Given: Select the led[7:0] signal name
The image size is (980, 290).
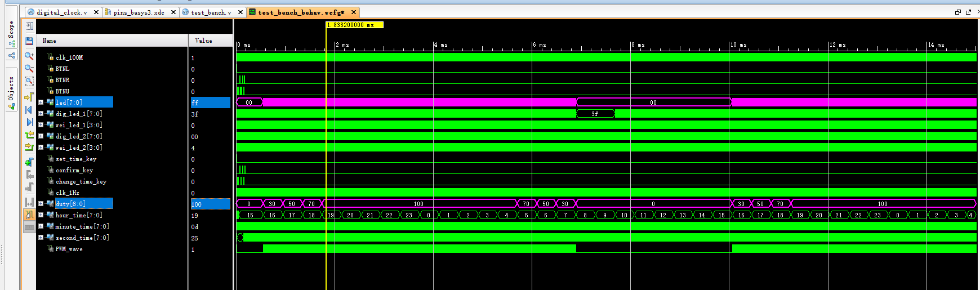Looking at the screenshot, I should 69,102.
